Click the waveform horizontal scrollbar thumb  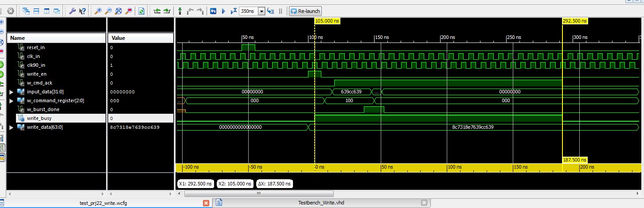pyautogui.click(x=258, y=193)
